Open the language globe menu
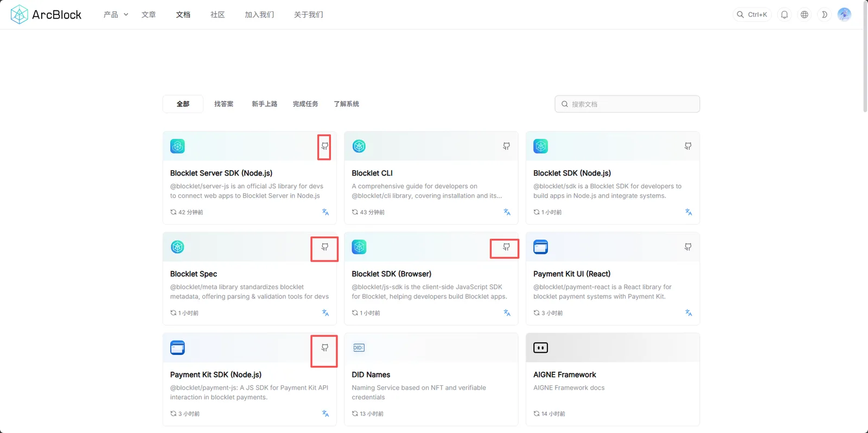 point(805,15)
